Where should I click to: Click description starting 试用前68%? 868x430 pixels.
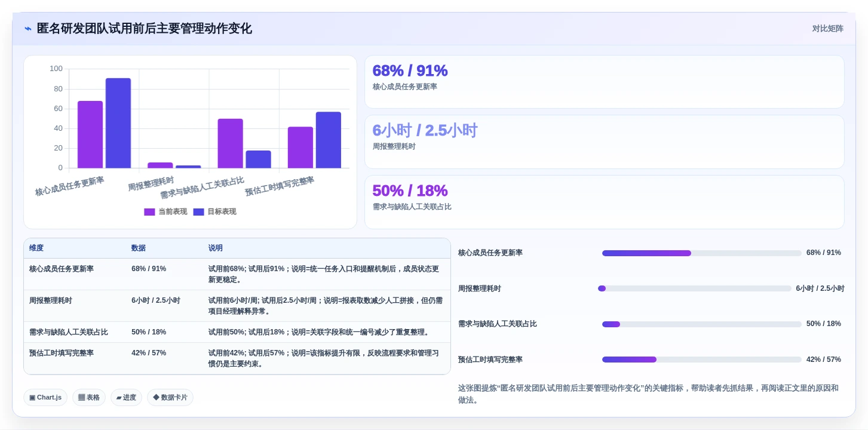tap(324, 274)
